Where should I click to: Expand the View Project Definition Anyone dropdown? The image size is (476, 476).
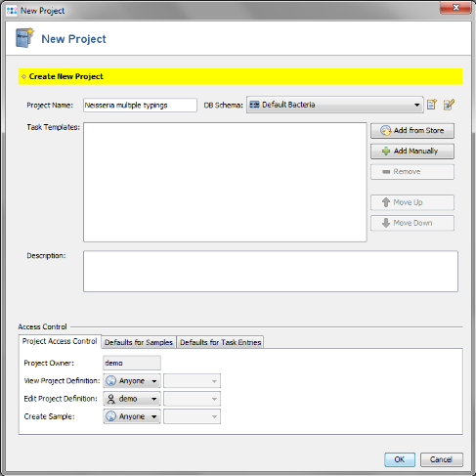132,380
